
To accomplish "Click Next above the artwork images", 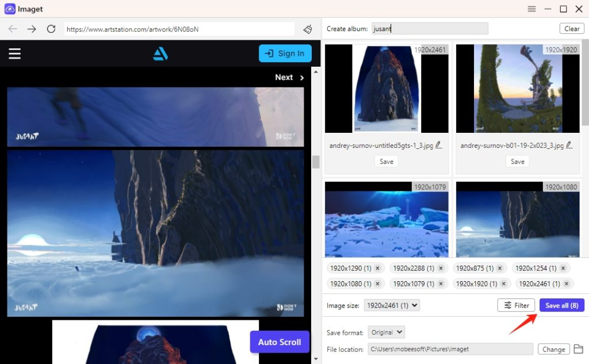I will pos(284,77).
